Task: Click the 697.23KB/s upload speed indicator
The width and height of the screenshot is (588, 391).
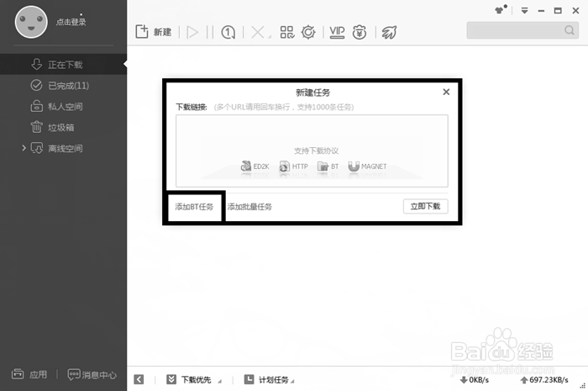Action: click(x=544, y=380)
